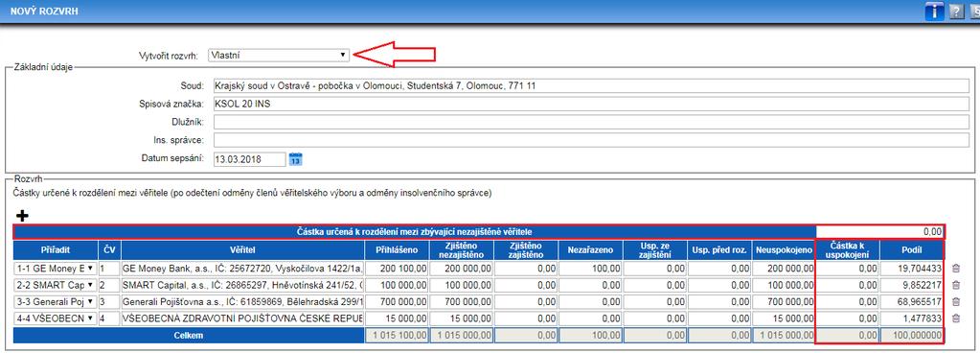Click Podíl value 19,704433

coord(912,268)
